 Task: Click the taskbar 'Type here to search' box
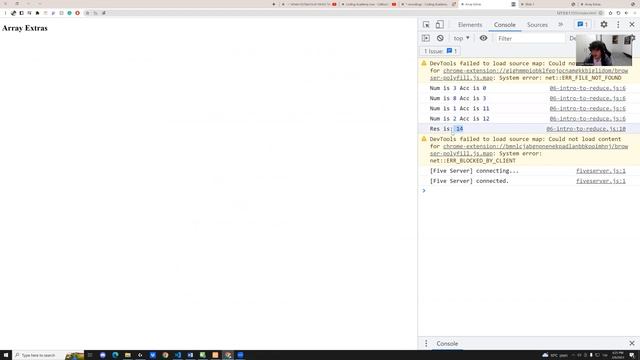(48, 355)
